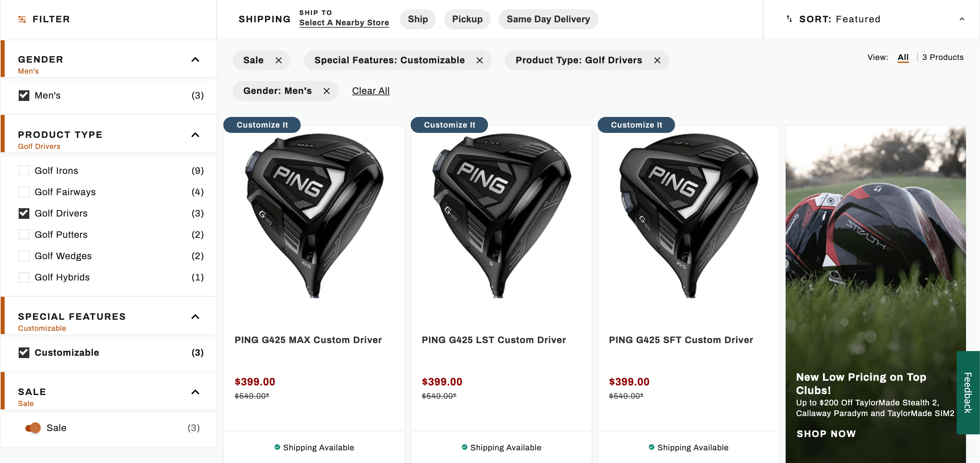This screenshot has height=463, width=980.
Task: Open the PING G425 LST driver image
Action: (501, 215)
